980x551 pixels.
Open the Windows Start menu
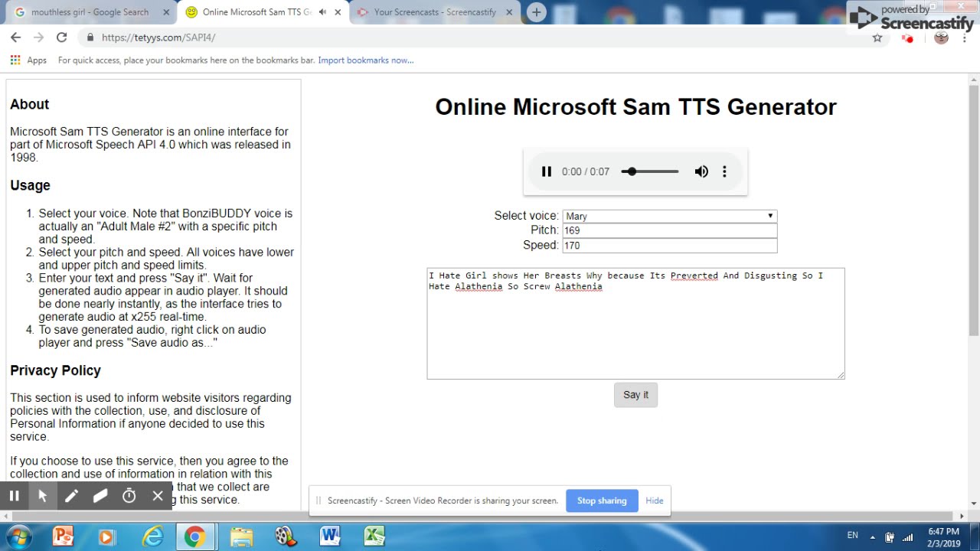(x=18, y=536)
